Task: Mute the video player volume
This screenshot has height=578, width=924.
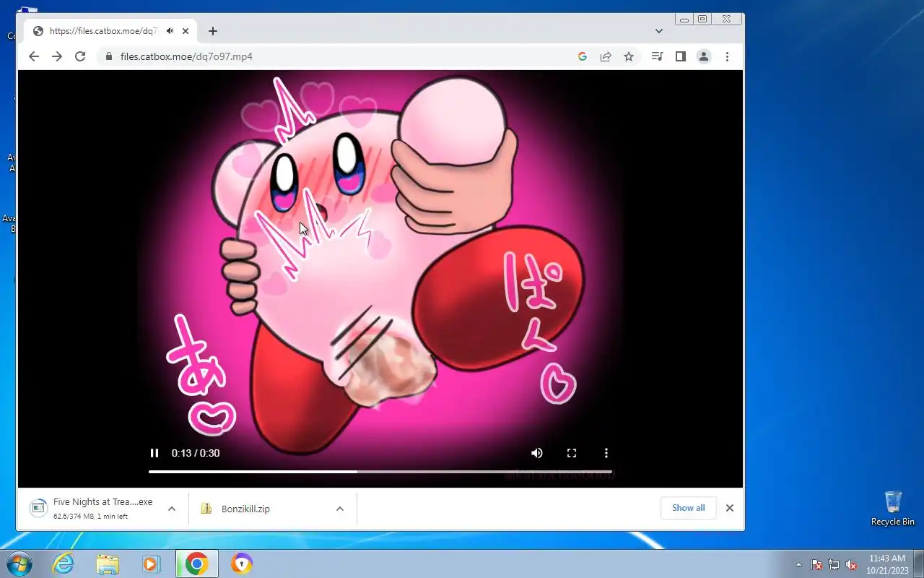Action: pyautogui.click(x=537, y=453)
